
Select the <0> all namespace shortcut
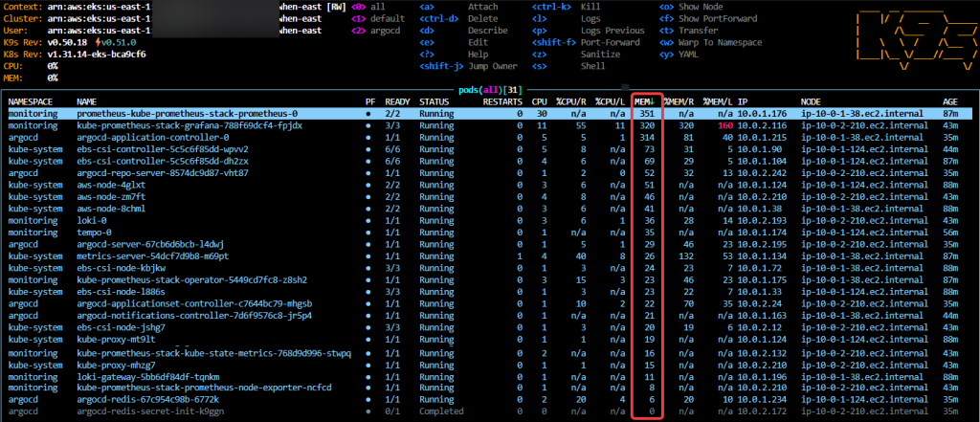[x=368, y=7]
